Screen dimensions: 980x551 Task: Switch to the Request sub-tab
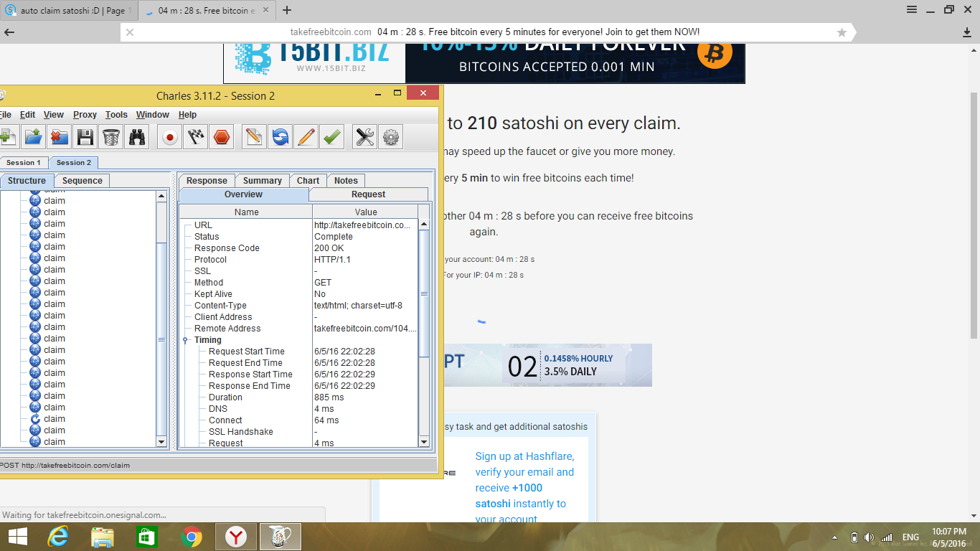[368, 194]
